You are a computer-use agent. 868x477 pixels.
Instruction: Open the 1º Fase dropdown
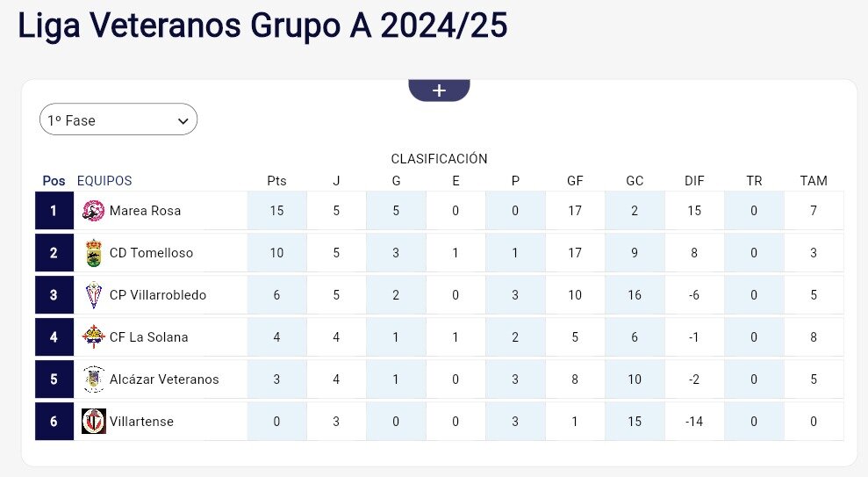pos(118,120)
